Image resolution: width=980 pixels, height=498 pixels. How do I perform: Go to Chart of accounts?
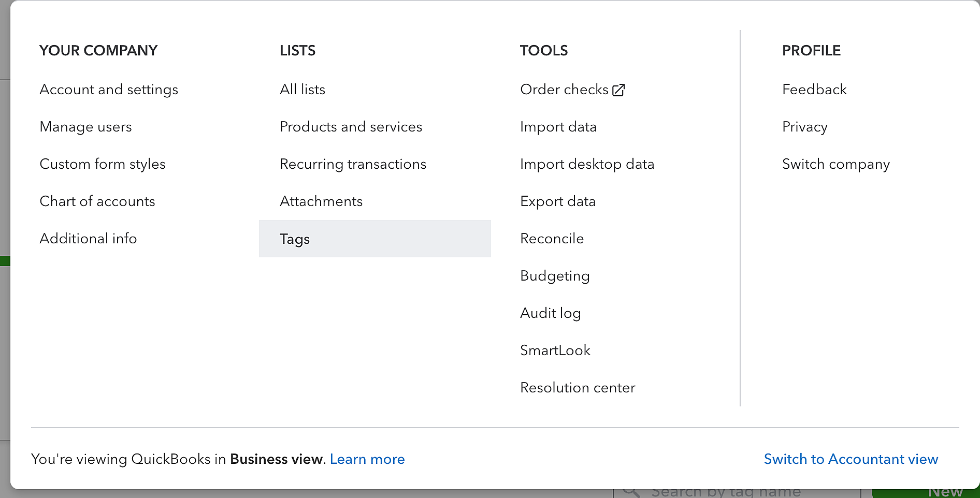97,201
